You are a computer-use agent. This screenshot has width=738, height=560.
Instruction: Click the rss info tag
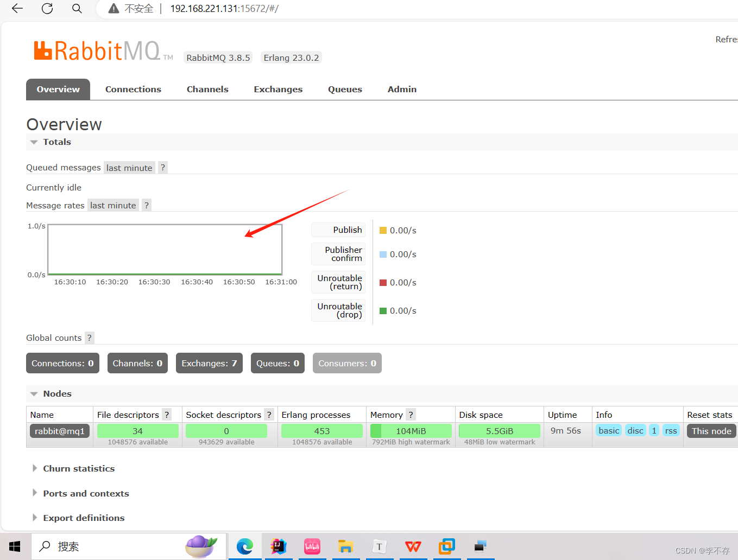[671, 430]
